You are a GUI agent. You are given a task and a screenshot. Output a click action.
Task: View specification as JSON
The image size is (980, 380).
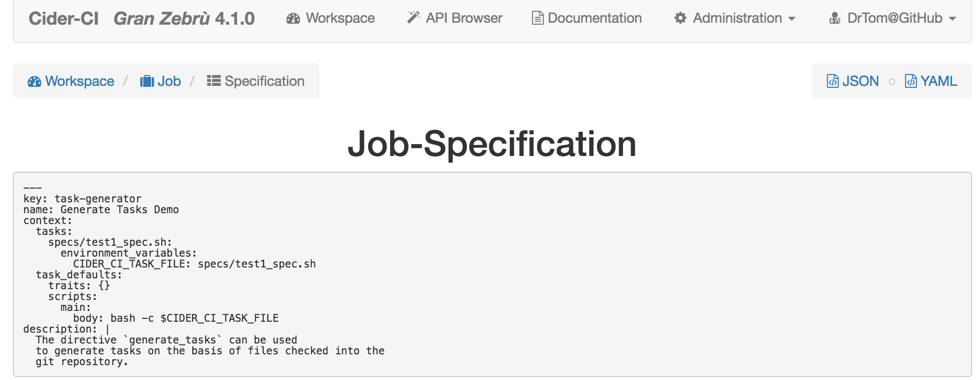[853, 81]
